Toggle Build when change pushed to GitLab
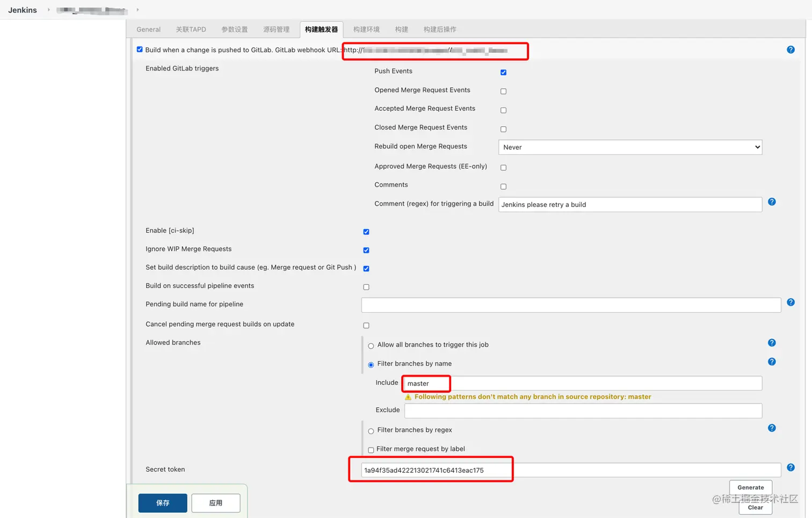The height and width of the screenshot is (518, 812). click(x=140, y=49)
